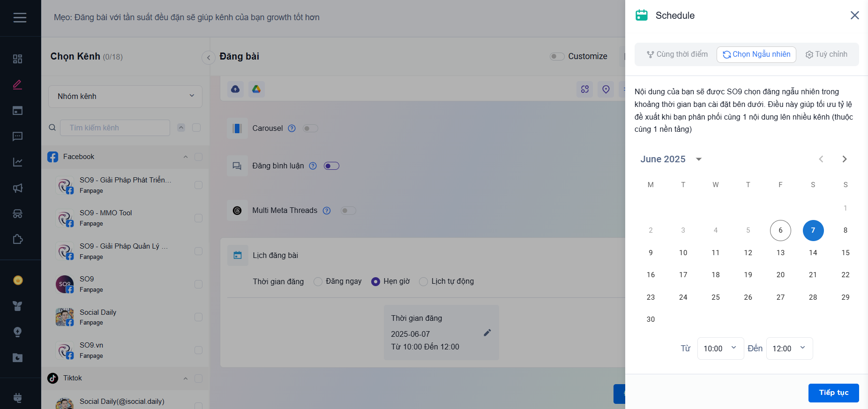The width and height of the screenshot is (868, 409).
Task: Click the Google Drive icon
Action: pos(256,89)
